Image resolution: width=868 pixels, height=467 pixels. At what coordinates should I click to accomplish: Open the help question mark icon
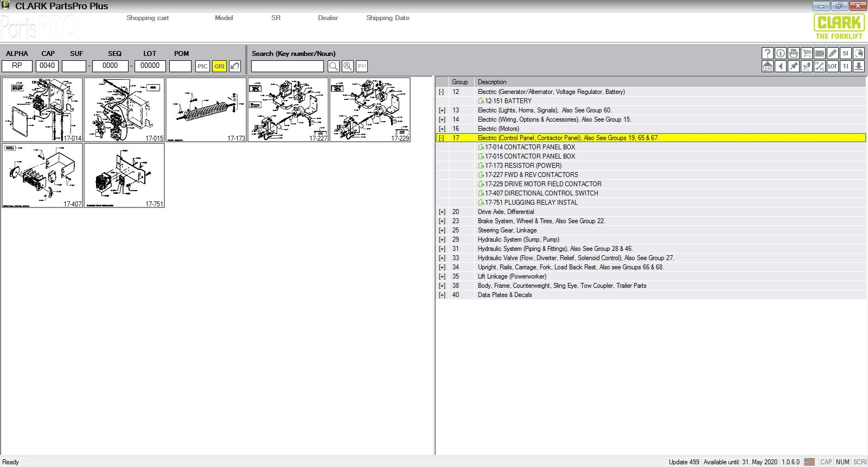coord(768,53)
